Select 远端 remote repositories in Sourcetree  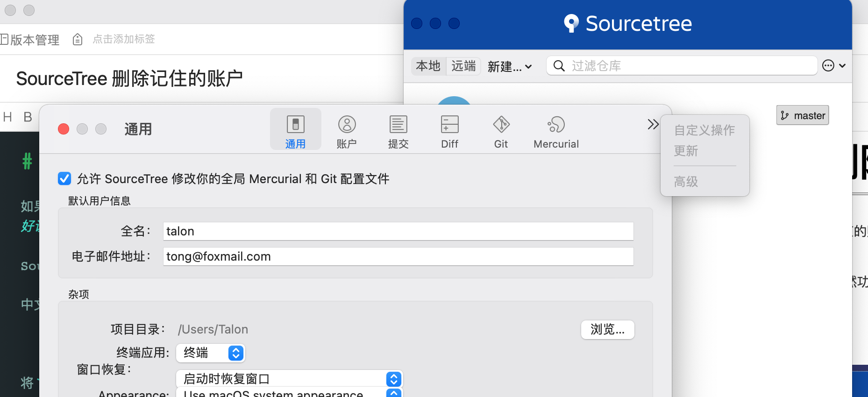463,66
